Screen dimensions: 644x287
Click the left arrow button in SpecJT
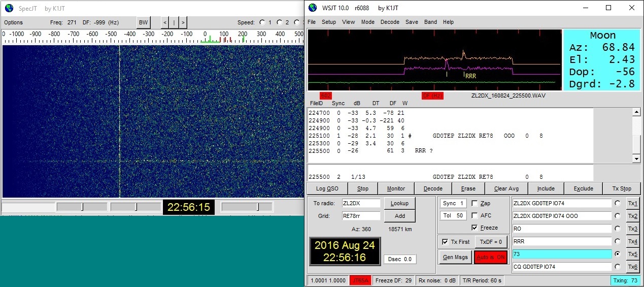(x=164, y=22)
